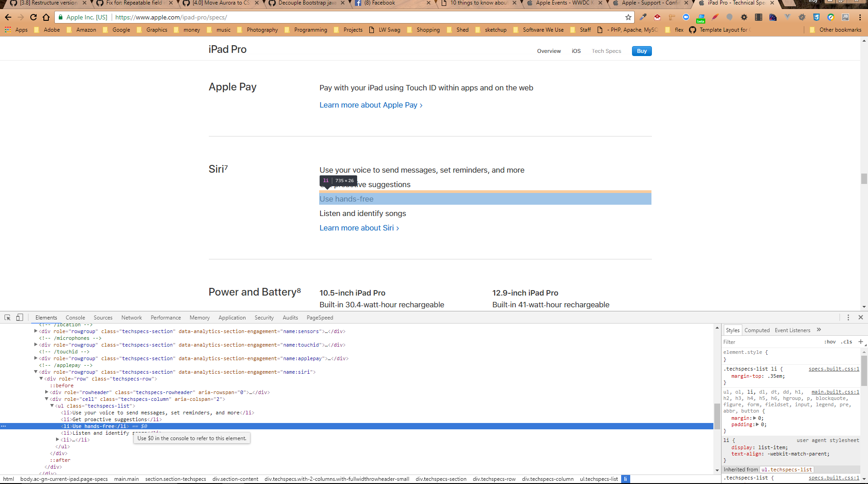Switch to the Console tab
868x484 pixels.
pyautogui.click(x=75, y=318)
